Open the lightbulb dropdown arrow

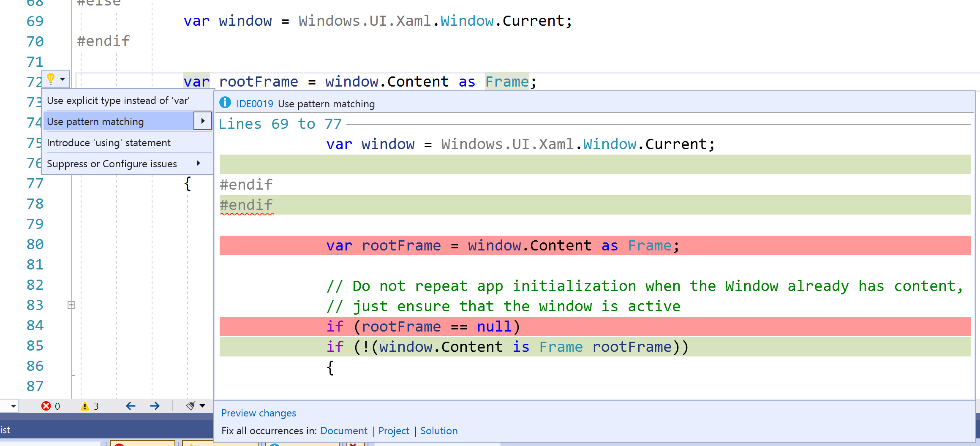pyautogui.click(x=62, y=79)
